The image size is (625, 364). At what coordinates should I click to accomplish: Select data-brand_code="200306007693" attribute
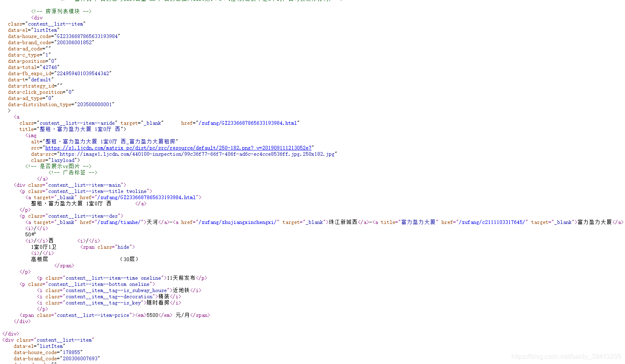[57, 359]
